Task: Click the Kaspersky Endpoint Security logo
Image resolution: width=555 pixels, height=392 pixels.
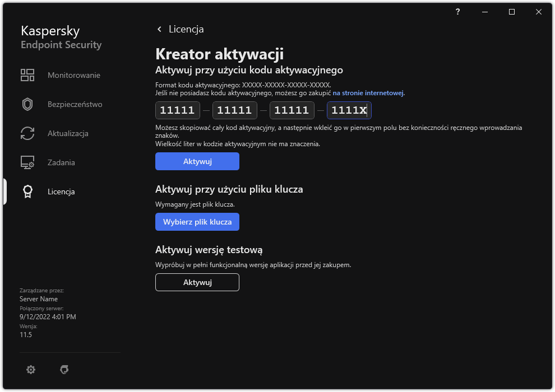Action: [61, 36]
